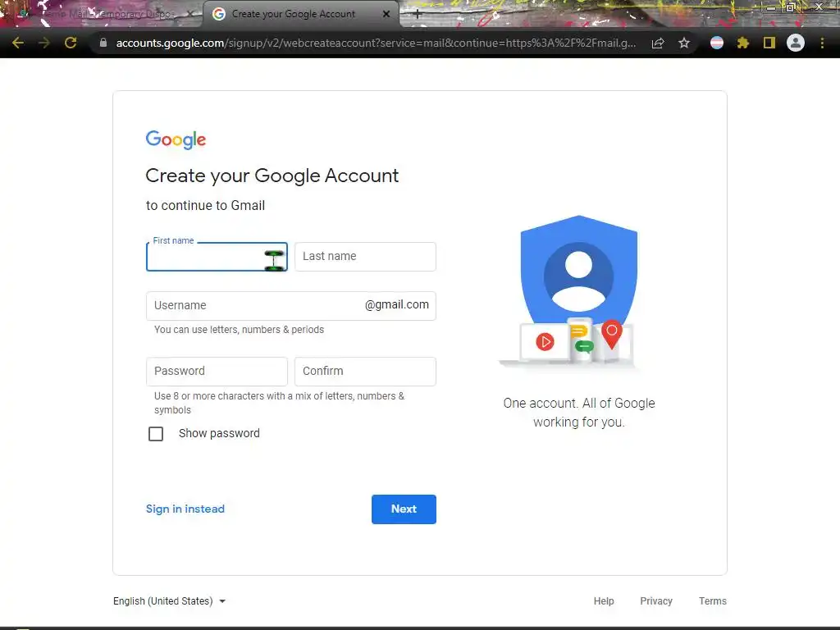Toggle the side panel icon
The width and height of the screenshot is (840, 630).
click(769, 43)
